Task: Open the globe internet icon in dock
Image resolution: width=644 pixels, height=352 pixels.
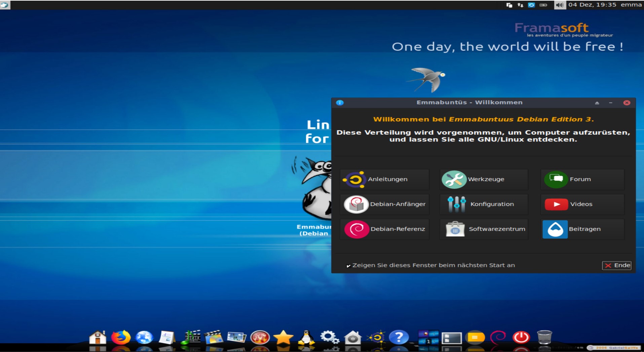Action: click(x=144, y=337)
